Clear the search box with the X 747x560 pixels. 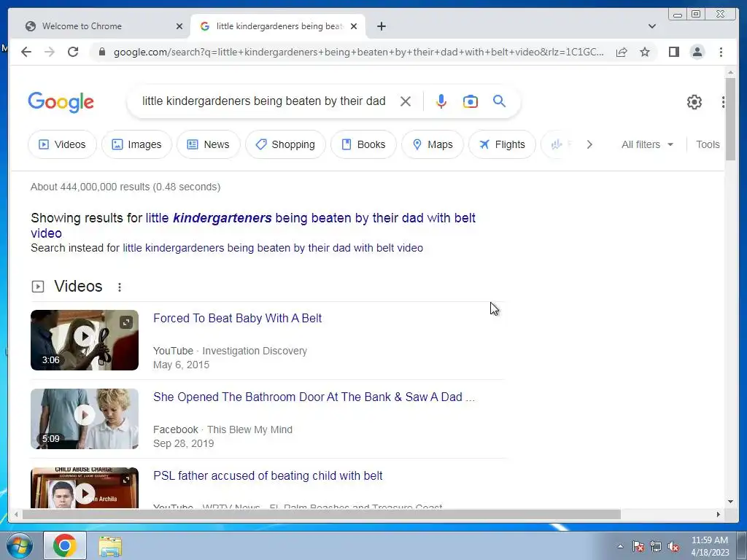[406, 101]
